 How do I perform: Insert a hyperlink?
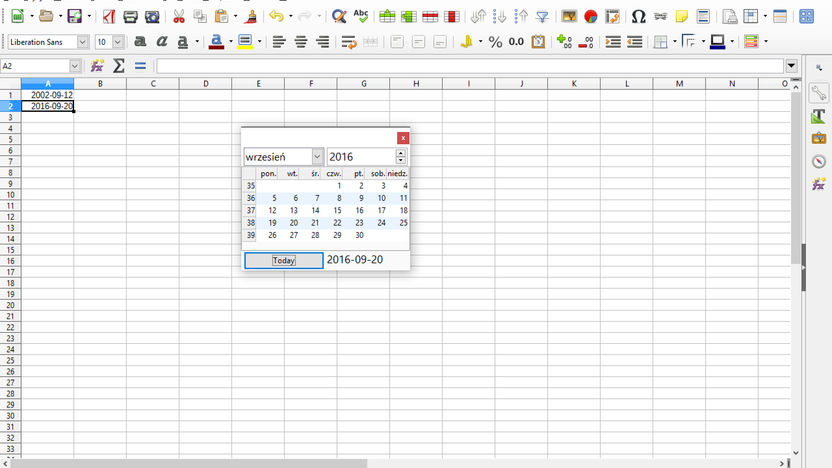point(660,16)
